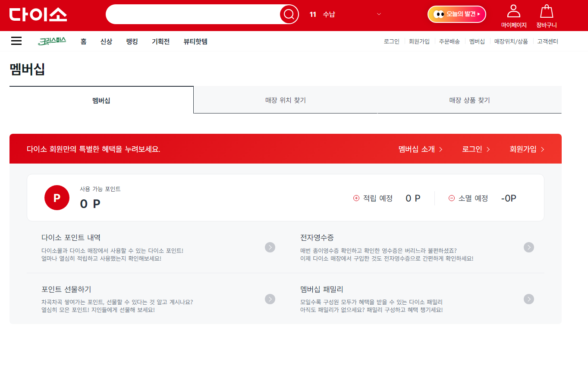Open 장바구니 shopping bag icon
588x372 pixels.
point(547,11)
